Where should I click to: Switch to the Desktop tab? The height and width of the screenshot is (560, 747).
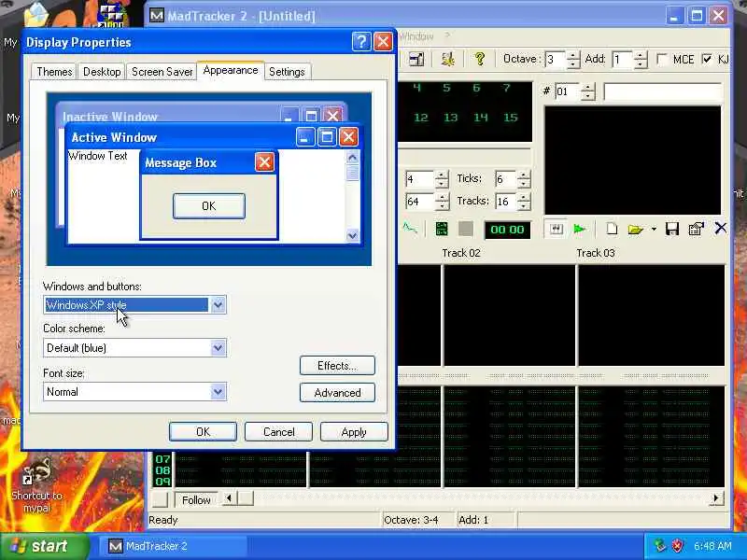pos(102,72)
